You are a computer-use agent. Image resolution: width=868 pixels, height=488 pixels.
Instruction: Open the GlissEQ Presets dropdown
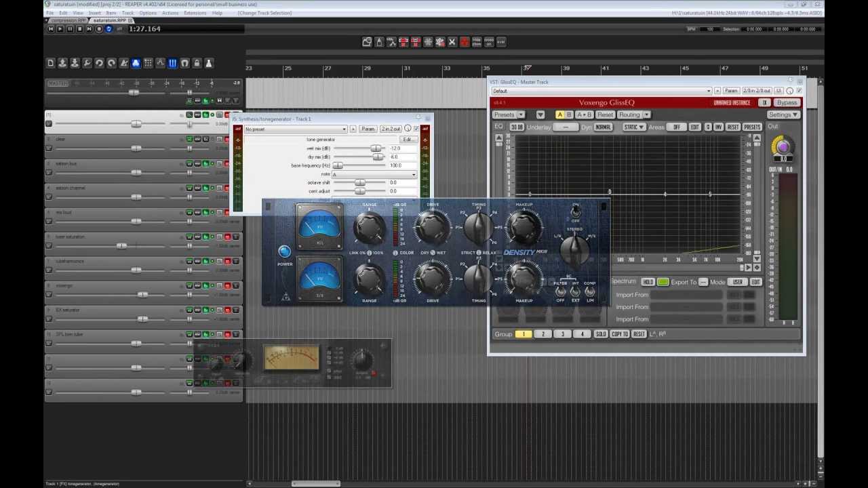coord(509,115)
